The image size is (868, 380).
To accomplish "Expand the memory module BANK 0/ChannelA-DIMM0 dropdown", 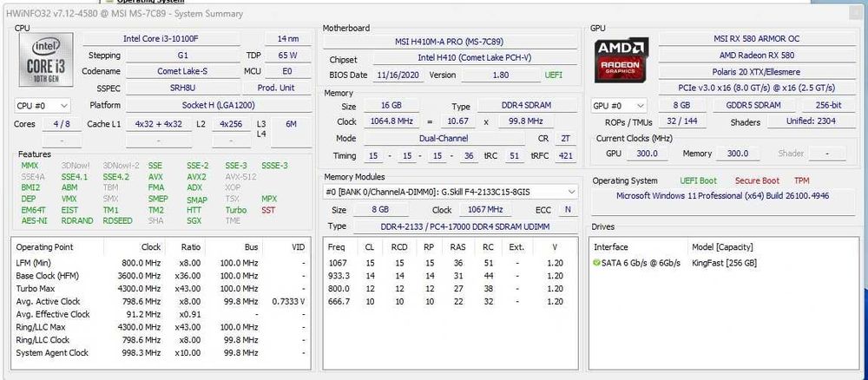I will 450,192.
